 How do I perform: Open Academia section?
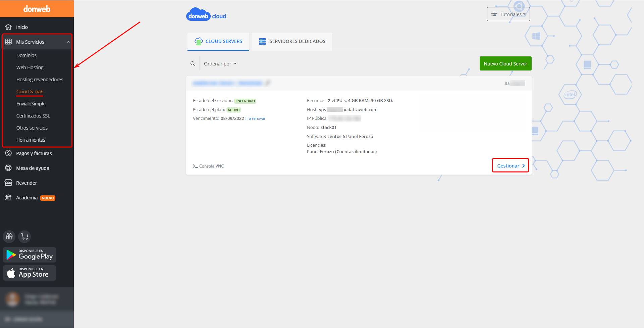point(27,198)
